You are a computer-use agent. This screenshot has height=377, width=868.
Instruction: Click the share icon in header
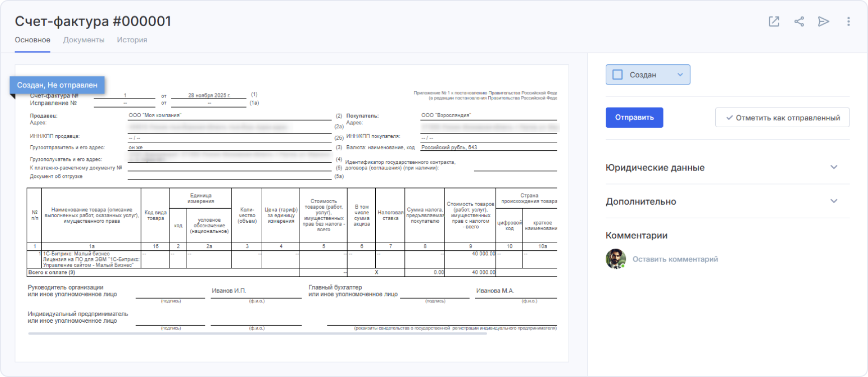(799, 22)
